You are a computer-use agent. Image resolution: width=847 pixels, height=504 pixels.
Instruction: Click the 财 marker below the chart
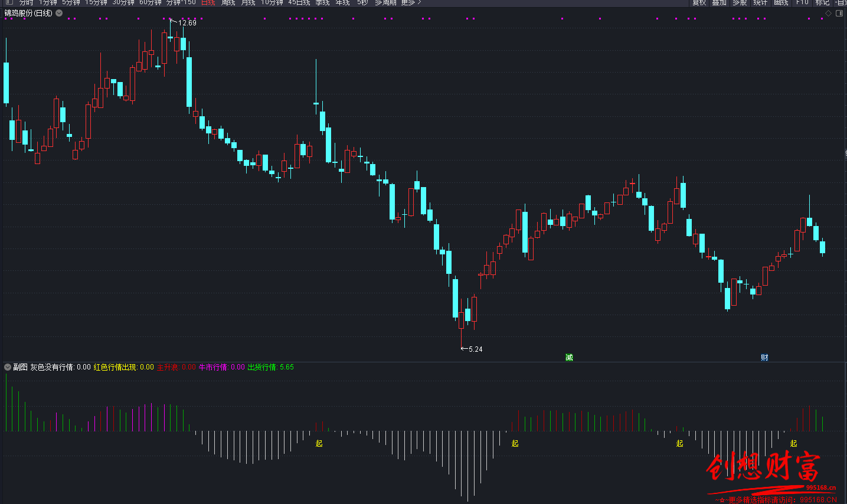[764, 358]
